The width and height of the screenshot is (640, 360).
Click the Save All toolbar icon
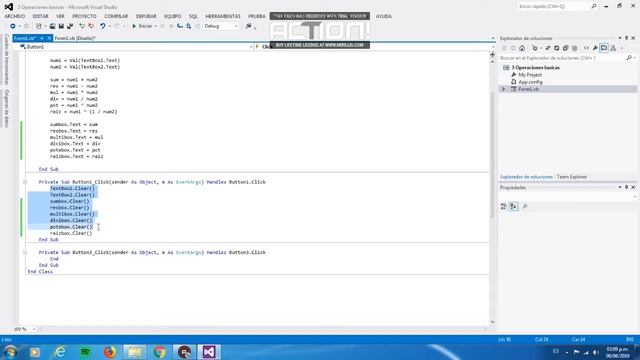tap(70, 26)
